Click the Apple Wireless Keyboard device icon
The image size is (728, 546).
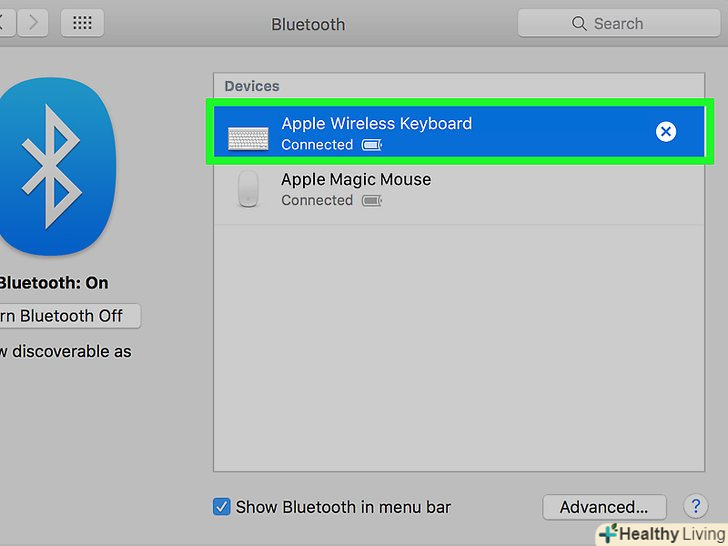click(x=248, y=138)
